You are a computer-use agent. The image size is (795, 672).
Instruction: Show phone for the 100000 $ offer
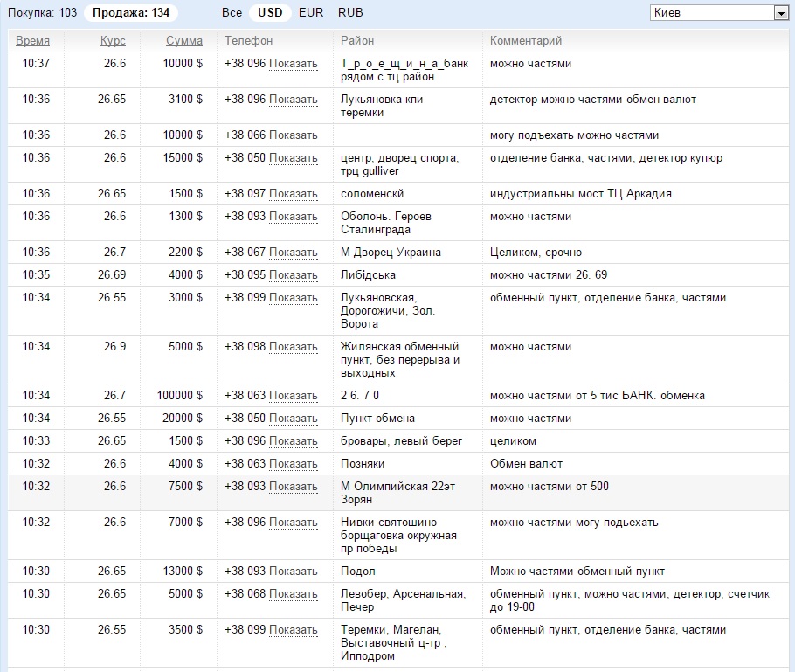click(294, 396)
